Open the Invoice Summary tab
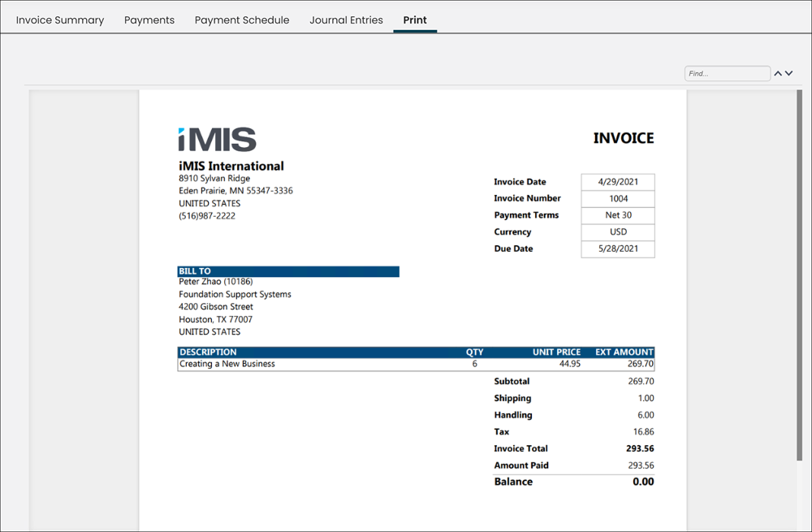The width and height of the screenshot is (812, 532). (x=59, y=20)
